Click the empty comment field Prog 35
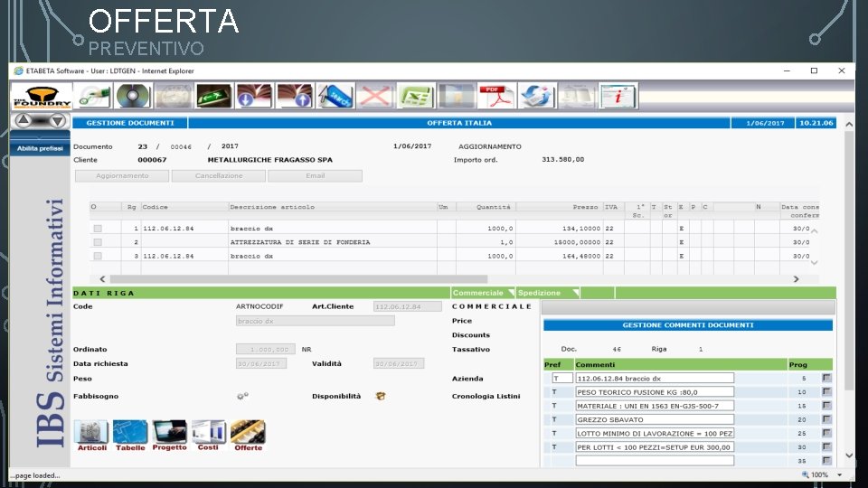868x488 pixels. tap(655, 460)
